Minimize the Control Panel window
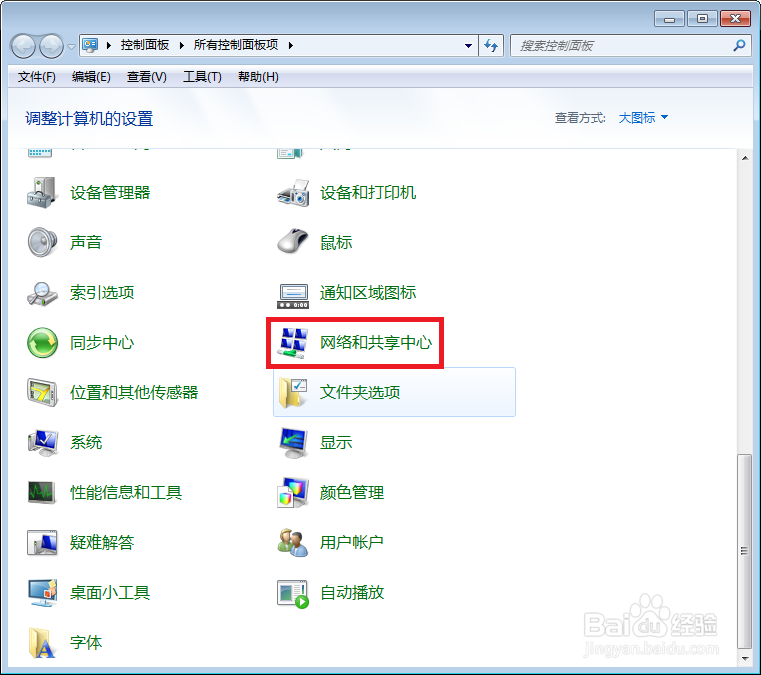Image resolution: width=761 pixels, height=675 pixels. 669,19
